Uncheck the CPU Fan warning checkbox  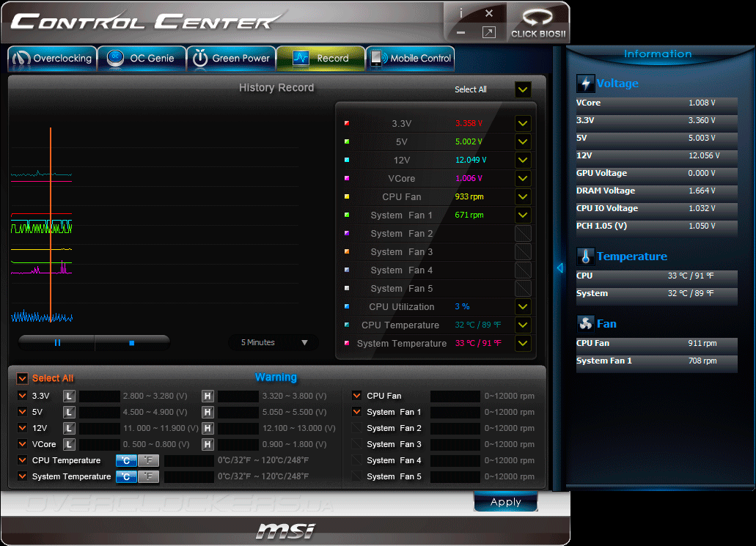click(x=357, y=396)
